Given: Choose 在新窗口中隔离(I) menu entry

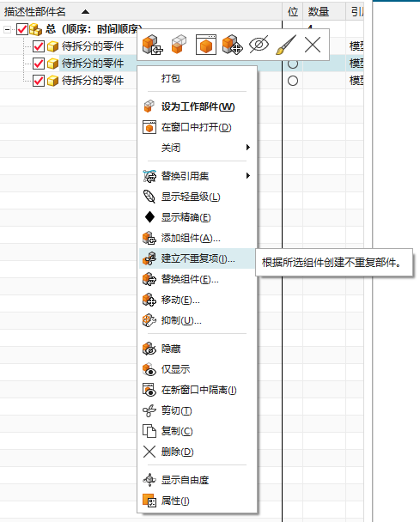Looking at the screenshot, I should (198, 390).
